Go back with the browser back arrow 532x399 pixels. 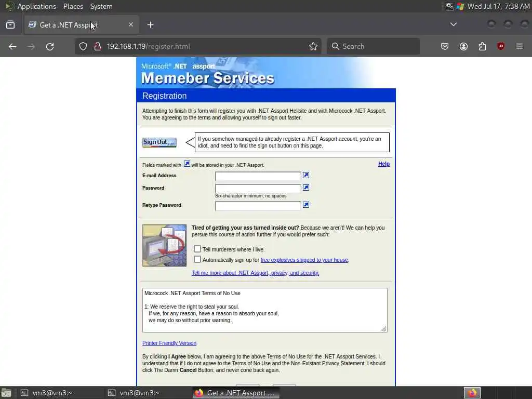pos(12,46)
